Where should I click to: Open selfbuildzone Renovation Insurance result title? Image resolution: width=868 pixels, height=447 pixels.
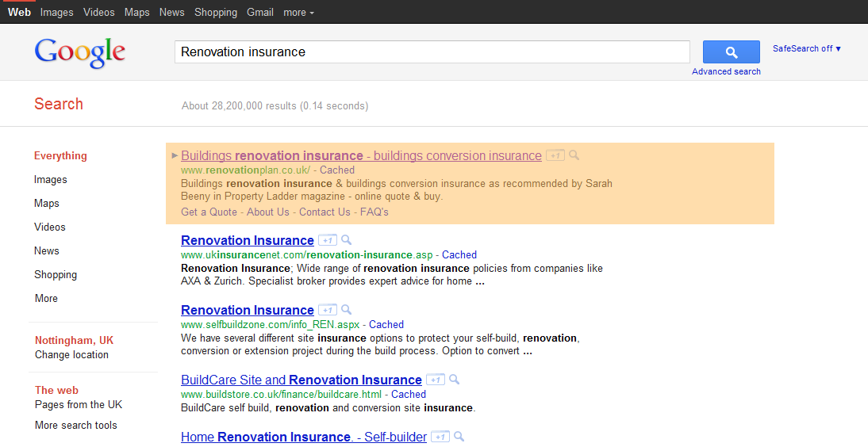click(248, 310)
